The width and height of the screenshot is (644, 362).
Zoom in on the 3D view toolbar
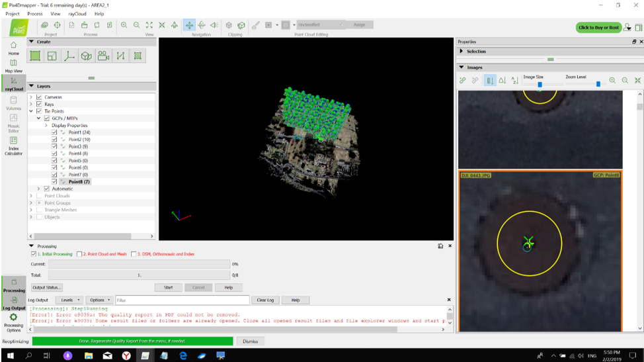[124, 25]
